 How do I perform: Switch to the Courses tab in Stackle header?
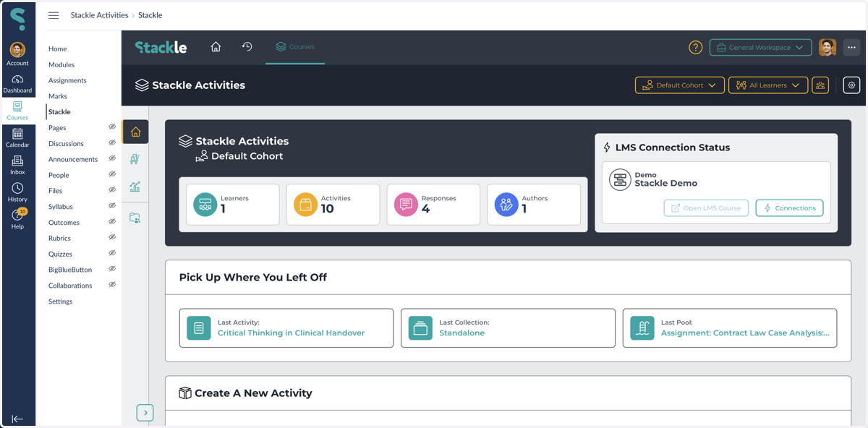point(295,47)
